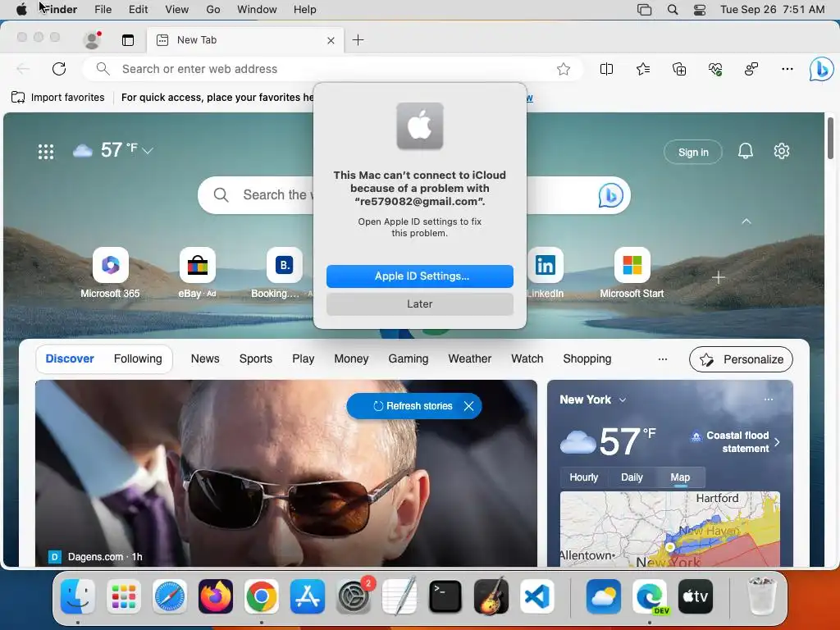
Task: Open a new tab with plus button
Action: pyautogui.click(x=358, y=40)
